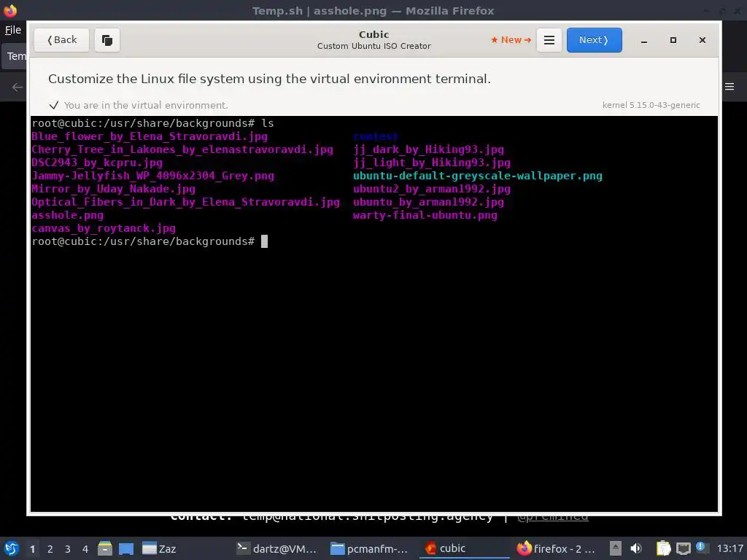The width and height of the screenshot is (747, 560).
Task: Click the Firefox logo in title bar
Action: click(10, 10)
